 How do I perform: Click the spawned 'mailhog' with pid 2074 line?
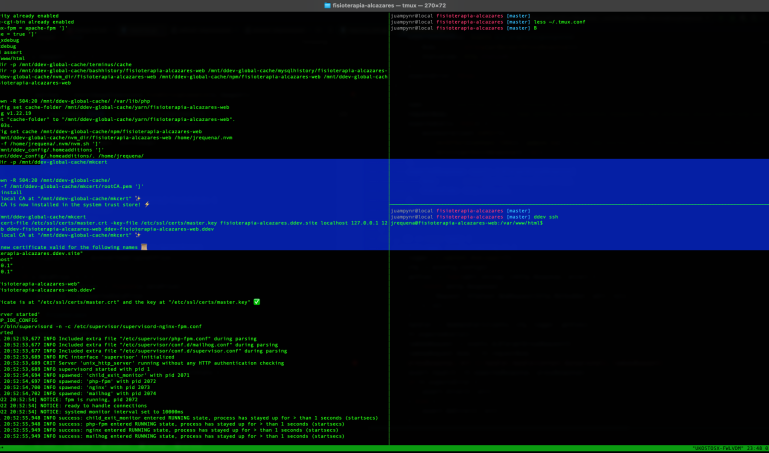[78, 393]
